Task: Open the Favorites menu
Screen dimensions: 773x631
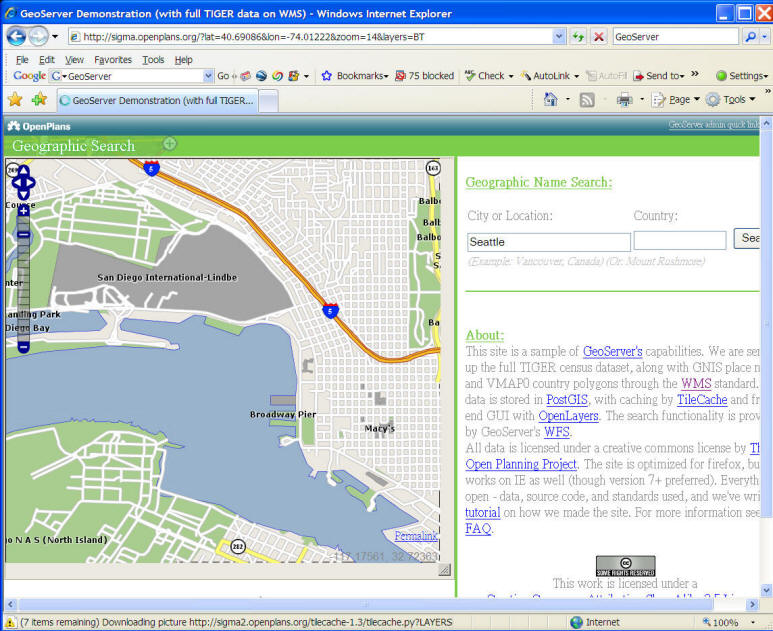Action: click(x=113, y=60)
